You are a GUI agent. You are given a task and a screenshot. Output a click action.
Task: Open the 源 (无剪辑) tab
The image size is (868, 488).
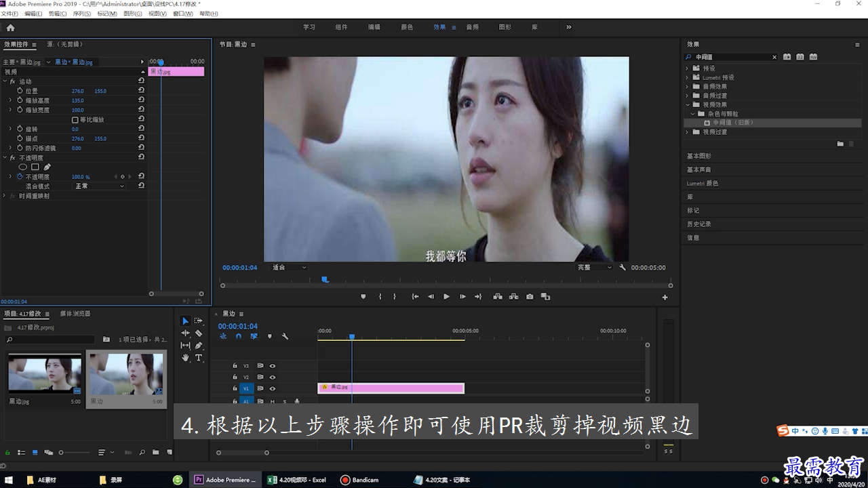[x=65, y=45]
